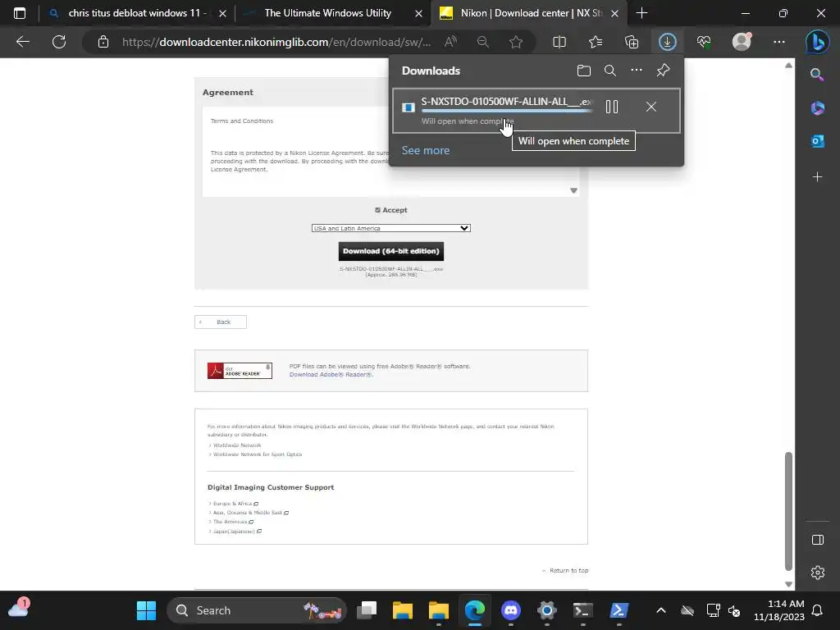
Task: Click Download (64-bit edition) button
Action: pyautogui.click(x=391, y=251)
